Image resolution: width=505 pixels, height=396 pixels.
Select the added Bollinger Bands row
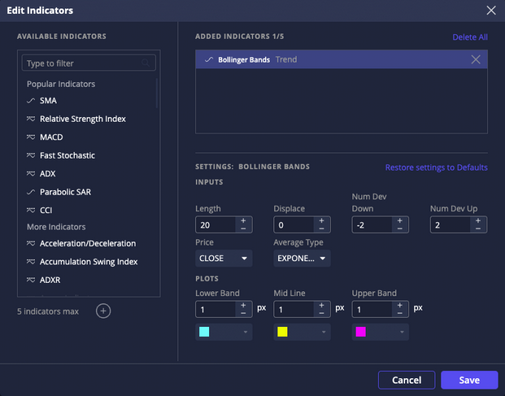[341, 60]
